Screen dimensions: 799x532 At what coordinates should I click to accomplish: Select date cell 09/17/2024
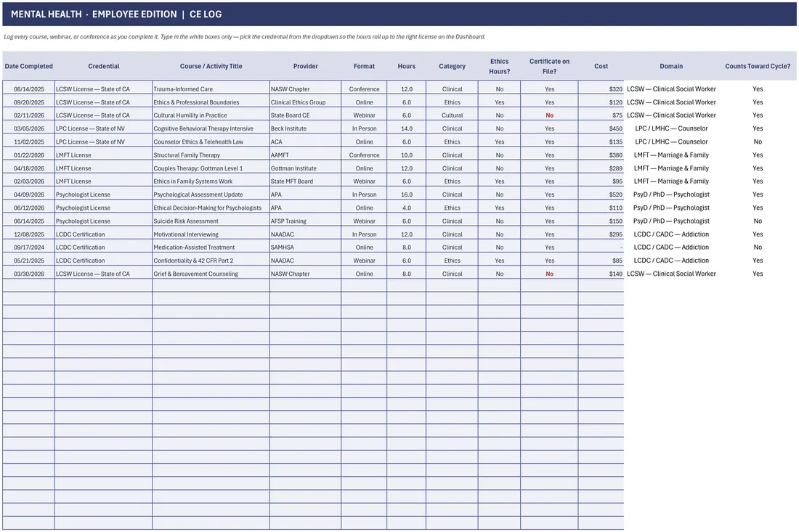tap(28, 247)
